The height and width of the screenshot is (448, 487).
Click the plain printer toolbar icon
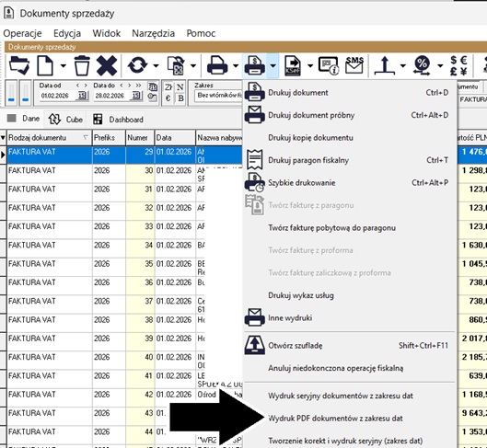pos(217,65)
